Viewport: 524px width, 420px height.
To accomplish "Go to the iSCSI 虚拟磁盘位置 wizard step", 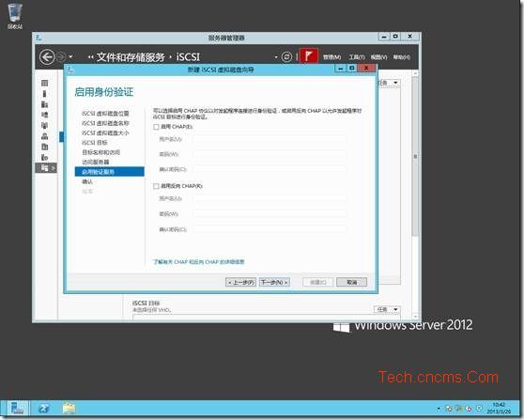I will [x=105, y=114].
